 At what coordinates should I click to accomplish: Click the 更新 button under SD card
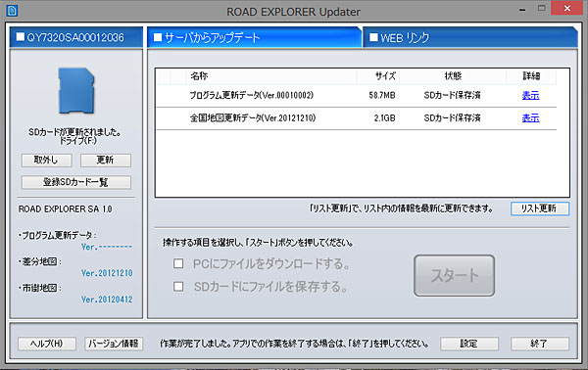(x=106, y=161)
